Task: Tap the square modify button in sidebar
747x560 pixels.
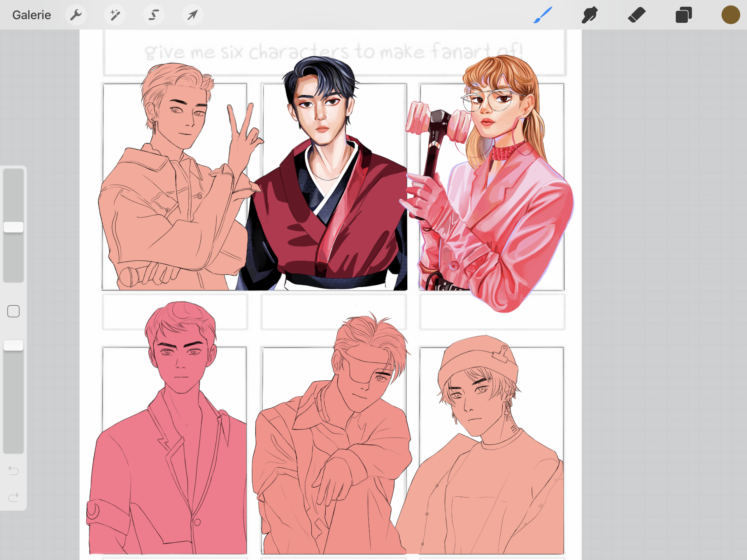Action: [x=14, y=311]
